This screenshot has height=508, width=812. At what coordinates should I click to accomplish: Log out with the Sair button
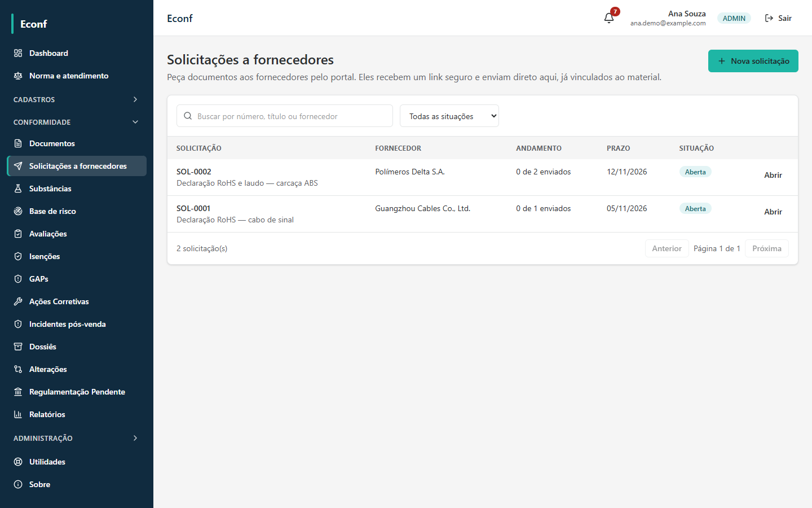tap(778, 18)
